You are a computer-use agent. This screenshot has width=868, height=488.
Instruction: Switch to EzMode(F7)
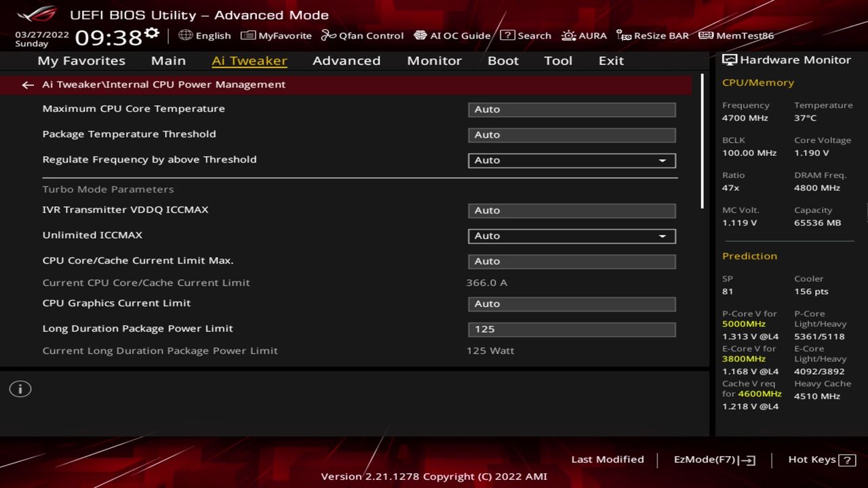715,460
